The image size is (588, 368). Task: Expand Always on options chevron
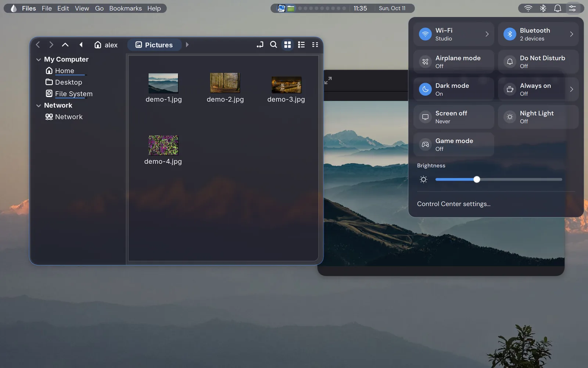571,89
